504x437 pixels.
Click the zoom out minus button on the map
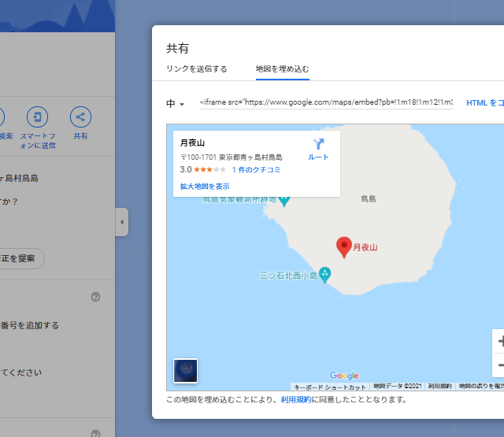tap(500, 365)
